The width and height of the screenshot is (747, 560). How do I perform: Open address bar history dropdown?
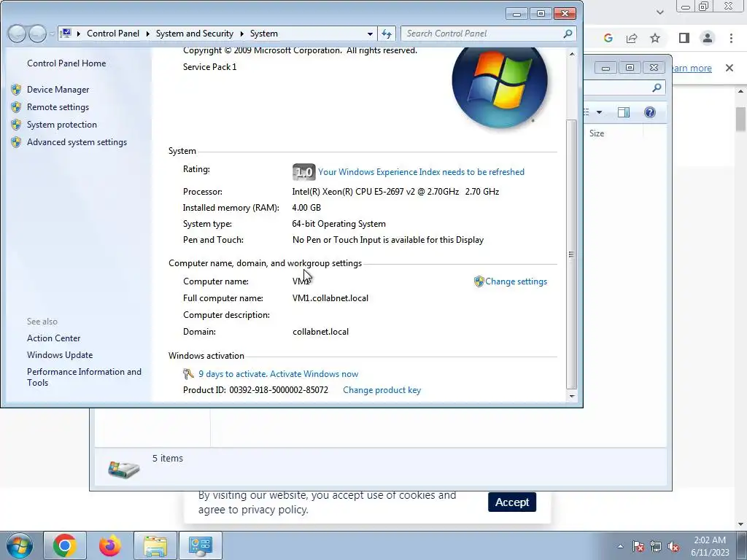[370, 34]
